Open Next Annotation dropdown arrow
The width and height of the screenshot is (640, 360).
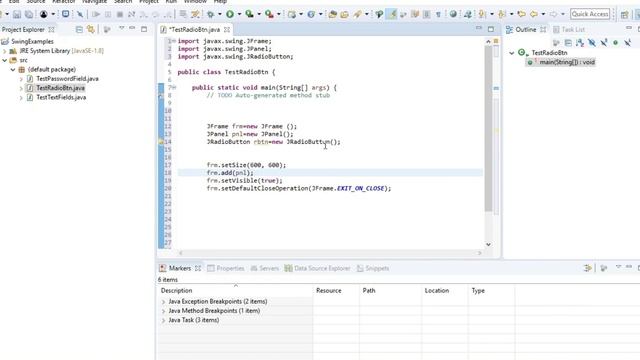[x=491, y=14]
